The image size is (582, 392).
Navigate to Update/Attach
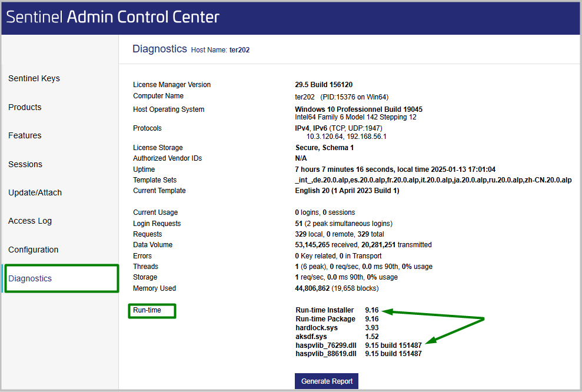[35, 192]
